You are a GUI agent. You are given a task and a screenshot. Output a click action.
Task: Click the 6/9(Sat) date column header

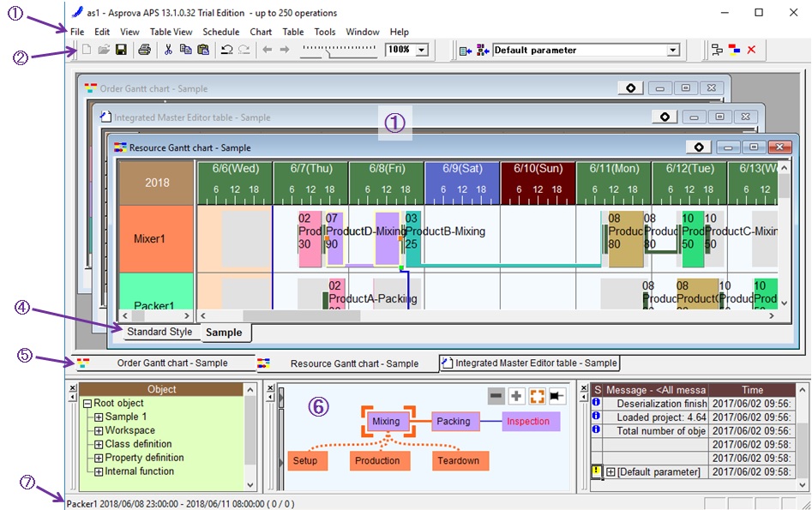pos(462,183)
